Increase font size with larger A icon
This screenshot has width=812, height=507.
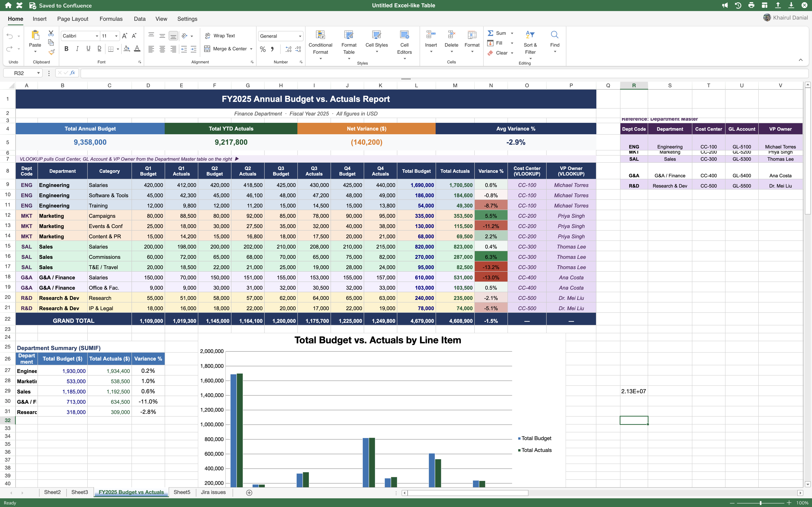[x=124, y=36]
